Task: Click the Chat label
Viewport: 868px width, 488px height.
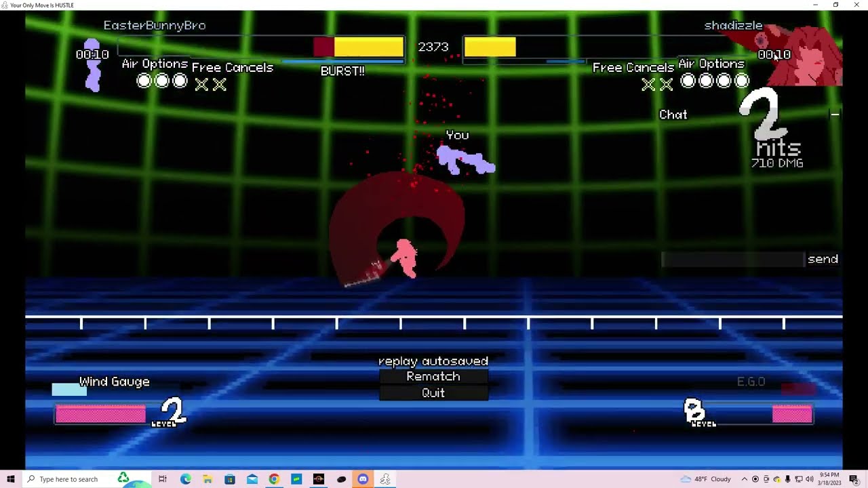Action: point(673,115)
